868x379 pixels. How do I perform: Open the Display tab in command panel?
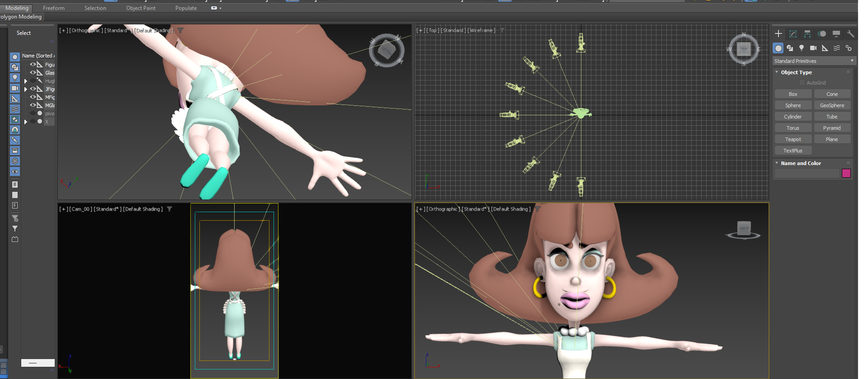point(836,34)
